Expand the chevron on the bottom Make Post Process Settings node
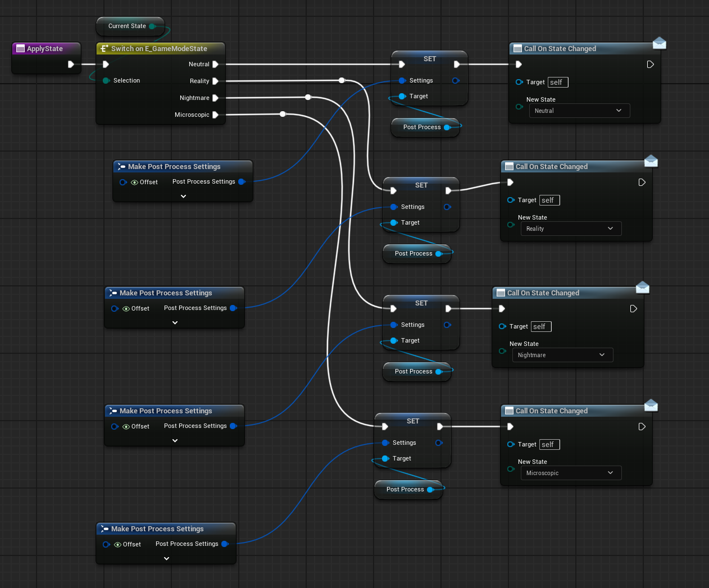Viewport: 709px width, 588px height. (166, 558)
